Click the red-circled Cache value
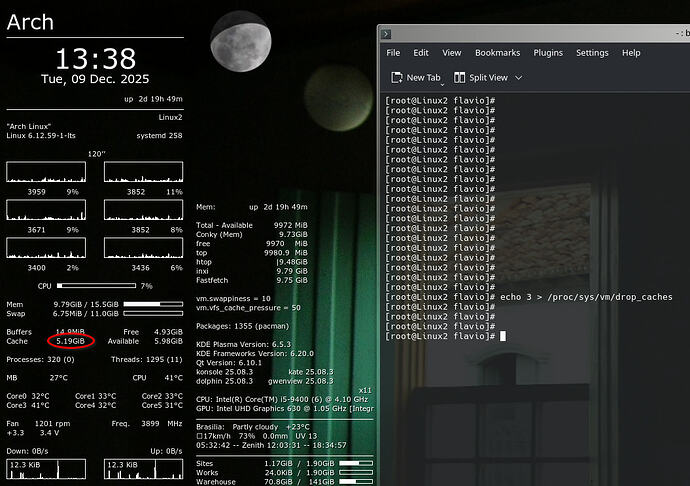 [70, 341]
